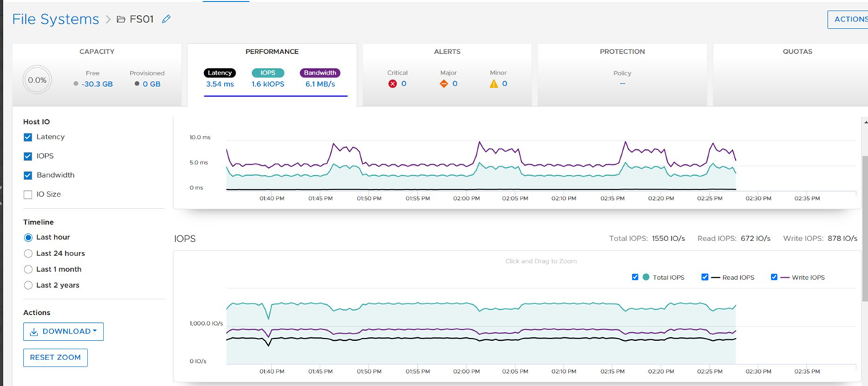Click the Minor alerts yellow warning icon

pos(494,84)
